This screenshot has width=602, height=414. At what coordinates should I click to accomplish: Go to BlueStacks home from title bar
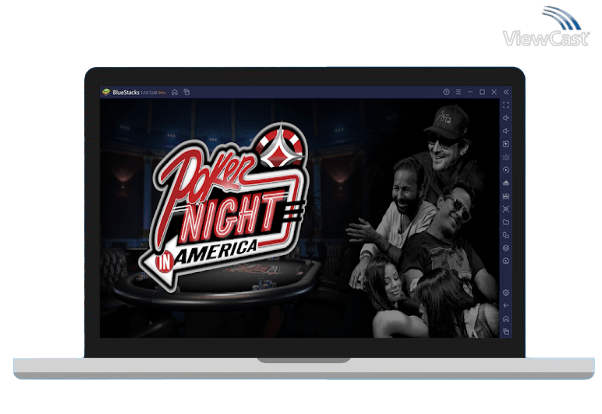(175, 92)
